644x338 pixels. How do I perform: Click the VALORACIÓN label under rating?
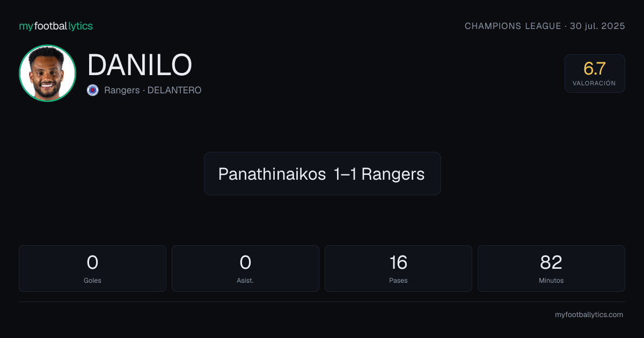point(594,83)
